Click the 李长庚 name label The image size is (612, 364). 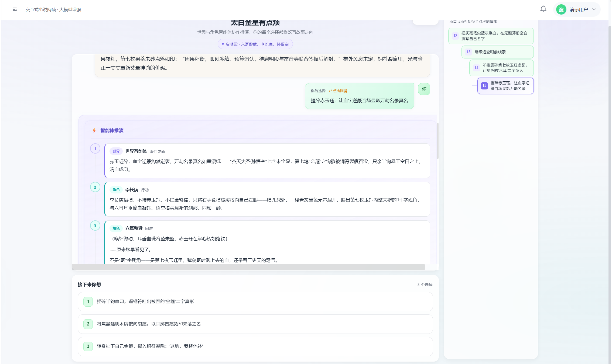click(x=132, y=190)
